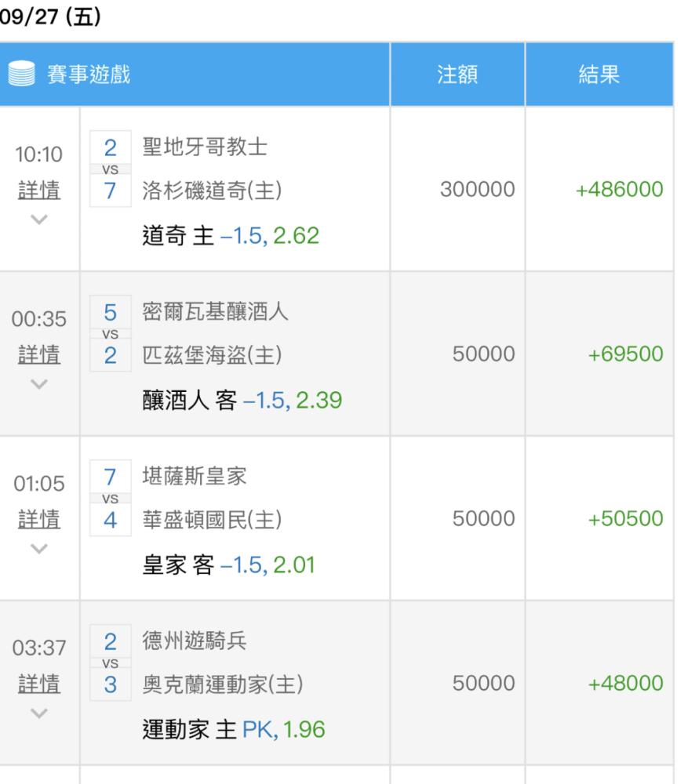
Task: Select the 皇家 客 -1.5, 2.01 bet line
Action: [228, 565]
